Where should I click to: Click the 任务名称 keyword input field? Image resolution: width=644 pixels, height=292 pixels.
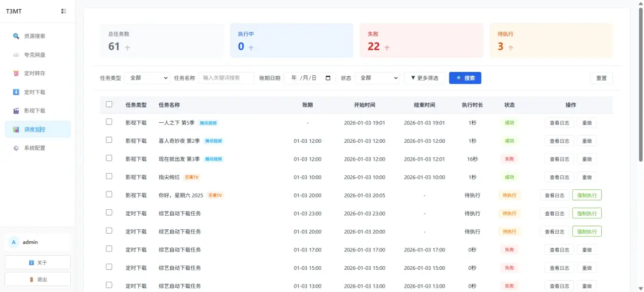[226, 78]
